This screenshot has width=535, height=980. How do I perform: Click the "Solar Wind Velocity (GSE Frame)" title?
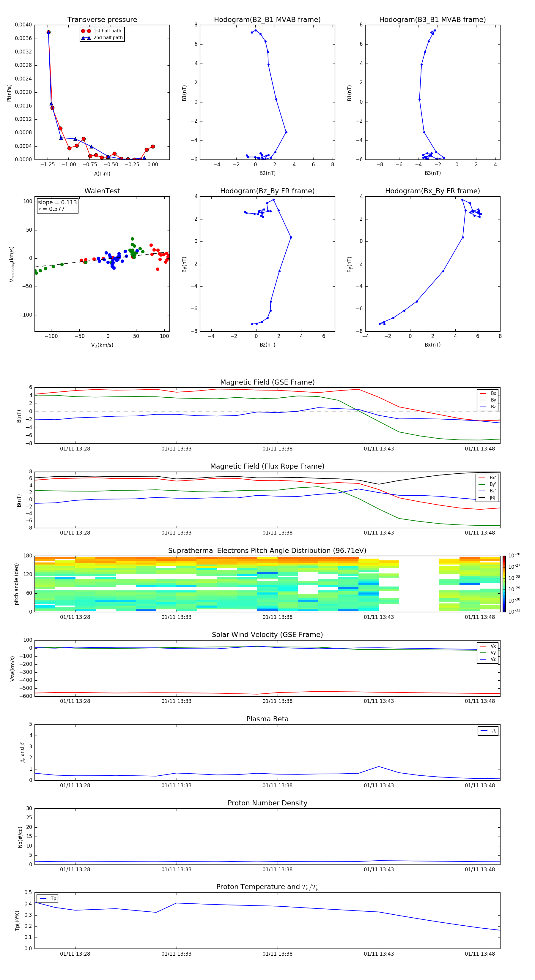coord(267,635)
